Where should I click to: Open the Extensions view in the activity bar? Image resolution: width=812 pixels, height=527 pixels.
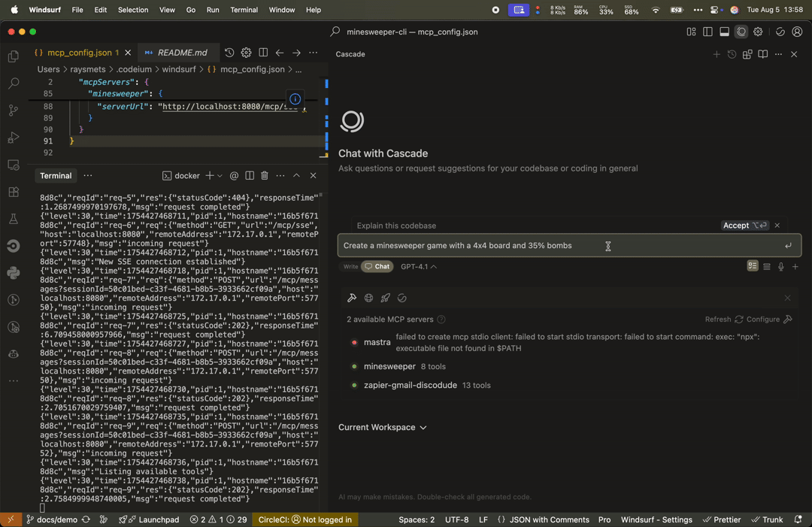coord(14,192)
